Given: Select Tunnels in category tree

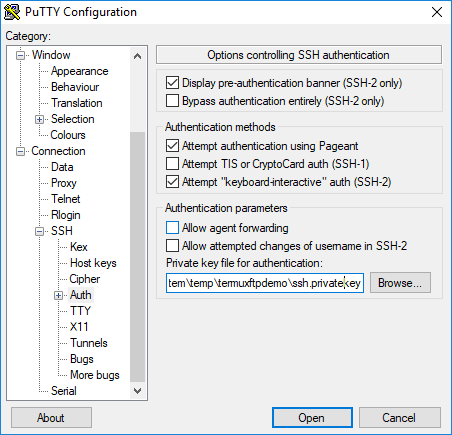Looking at the screenshot, I should [x=89, y=343].
